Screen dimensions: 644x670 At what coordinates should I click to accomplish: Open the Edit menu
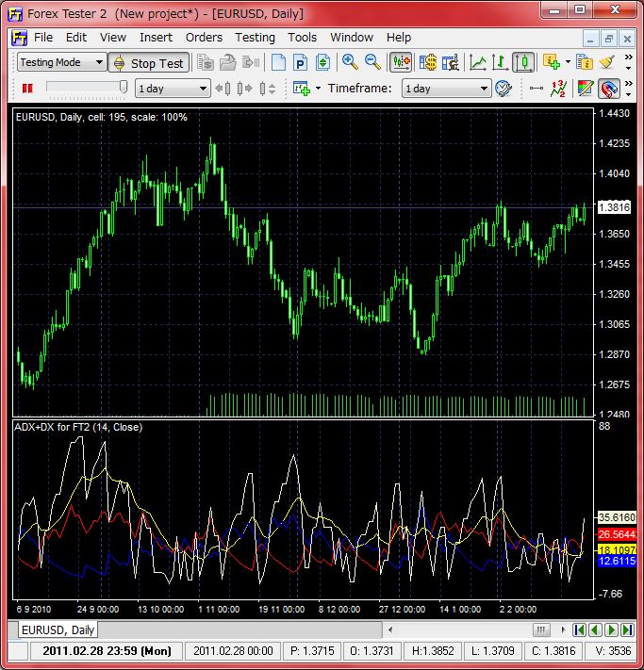(76, 38)
